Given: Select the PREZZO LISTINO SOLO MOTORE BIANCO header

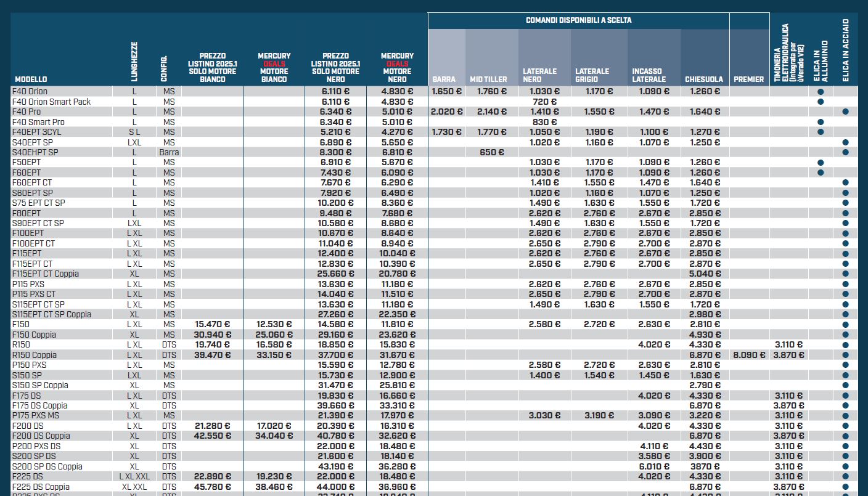Looking at the screenshot, I should (212, 67).
